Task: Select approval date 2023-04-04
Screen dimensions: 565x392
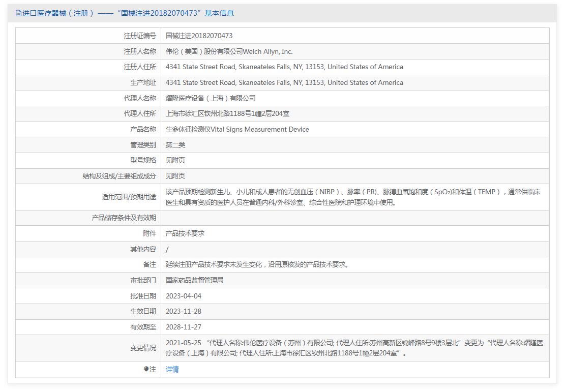Action: (184, 296)
